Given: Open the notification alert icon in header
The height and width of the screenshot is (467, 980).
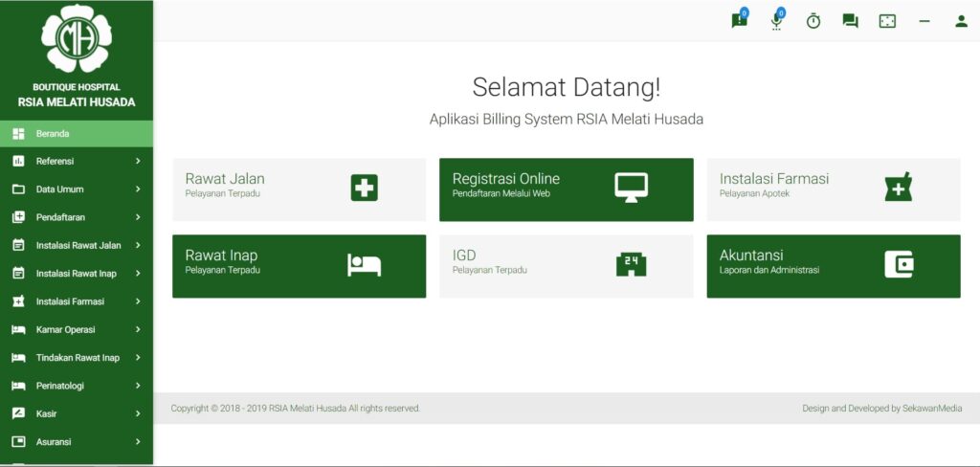Looking at the screenshot, I should click(739, 21).
